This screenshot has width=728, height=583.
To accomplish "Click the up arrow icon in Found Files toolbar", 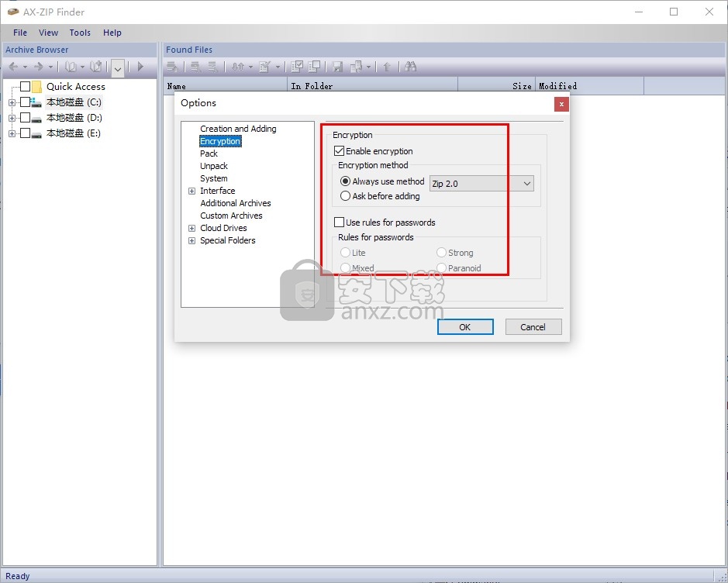I will pos(387,67).
